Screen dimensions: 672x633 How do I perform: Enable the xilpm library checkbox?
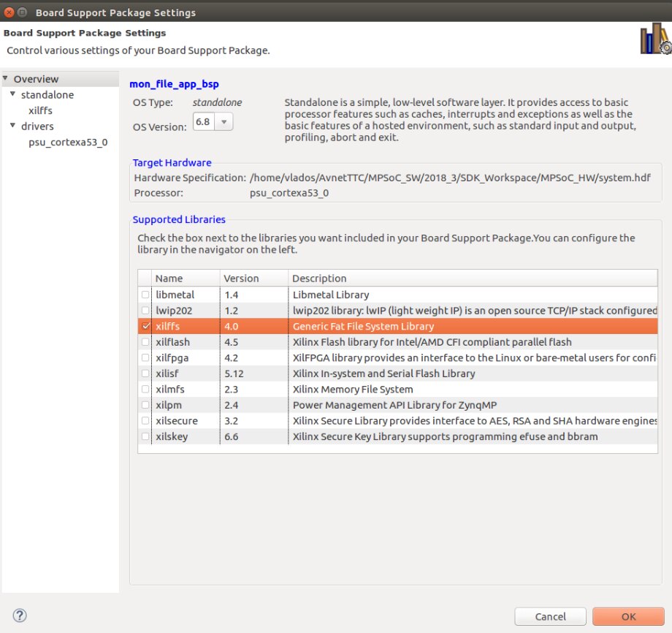pyautogui.click(x=145, y=404)
